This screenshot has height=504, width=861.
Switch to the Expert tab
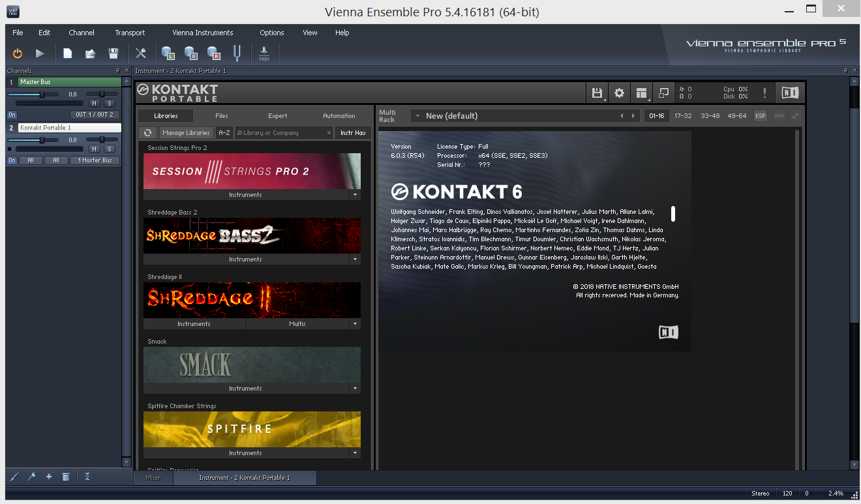278,115
